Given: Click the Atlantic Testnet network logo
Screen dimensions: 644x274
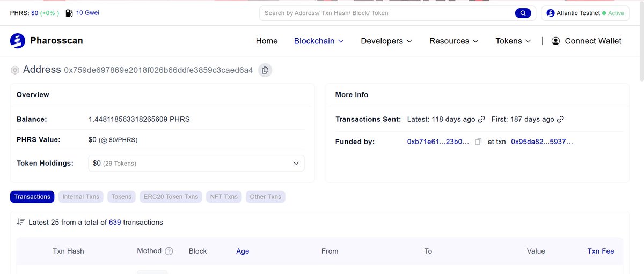Looking at the screenshot, I should click(550, 13).
